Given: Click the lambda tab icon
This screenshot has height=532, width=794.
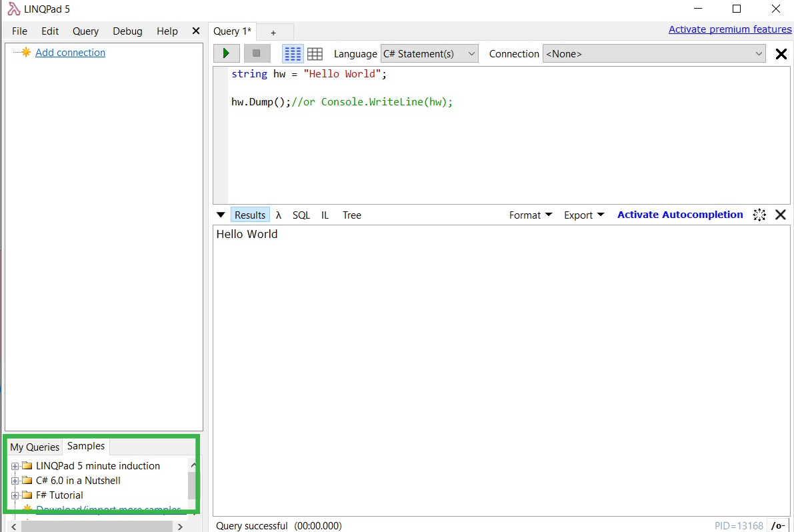Looking at the screenshot, I should pos(279,215).
